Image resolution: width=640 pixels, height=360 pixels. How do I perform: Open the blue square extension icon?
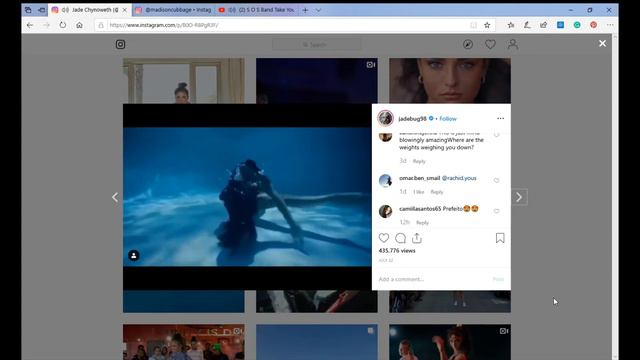(560, 25)
